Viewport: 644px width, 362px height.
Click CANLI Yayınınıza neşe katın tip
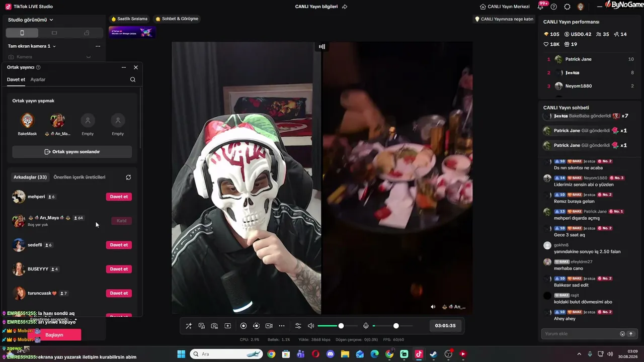(504, 19)
